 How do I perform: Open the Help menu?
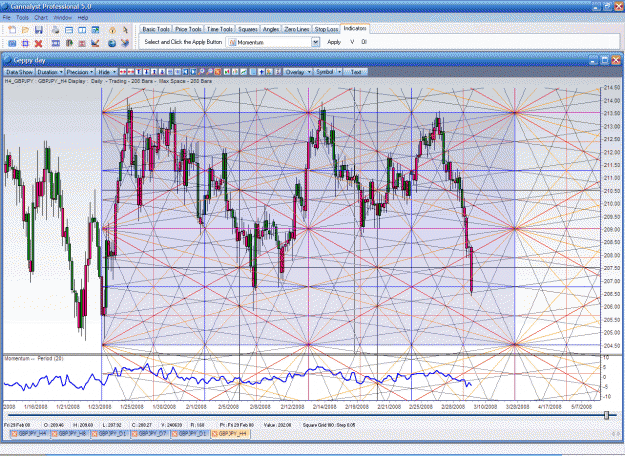pos(83,18)
